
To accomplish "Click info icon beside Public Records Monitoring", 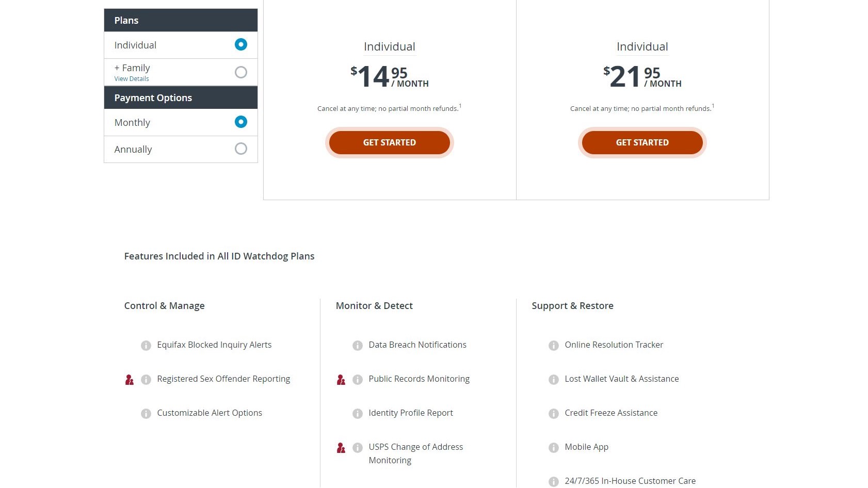I will click(358, 380).
